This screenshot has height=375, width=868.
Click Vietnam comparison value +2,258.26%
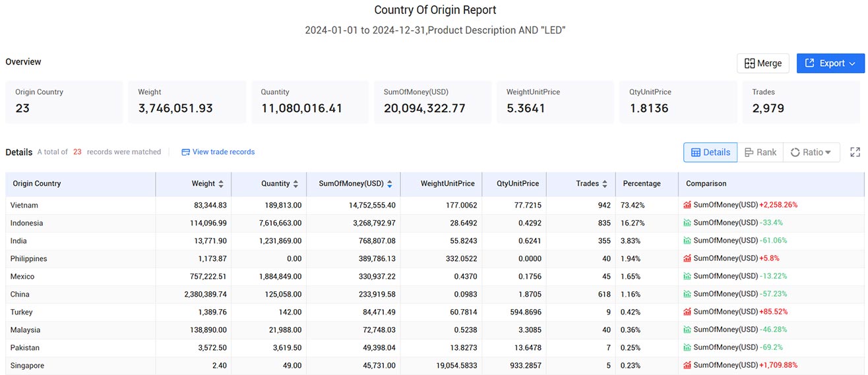coord(778,205)
